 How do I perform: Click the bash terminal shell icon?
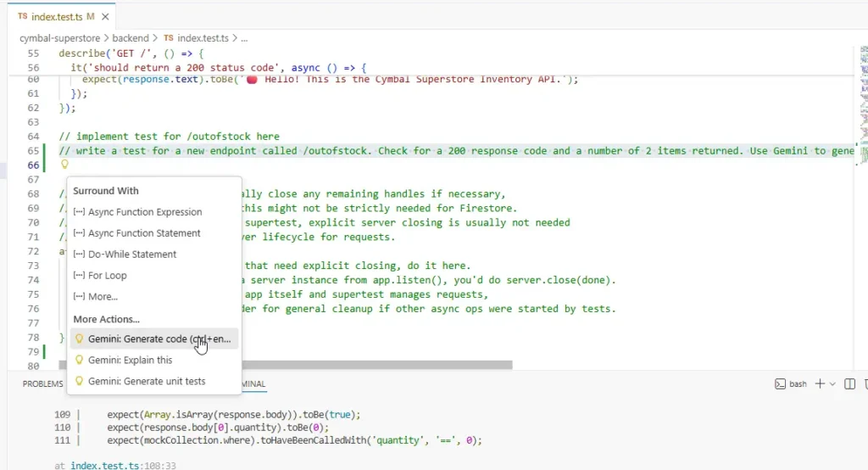point(780,383)
